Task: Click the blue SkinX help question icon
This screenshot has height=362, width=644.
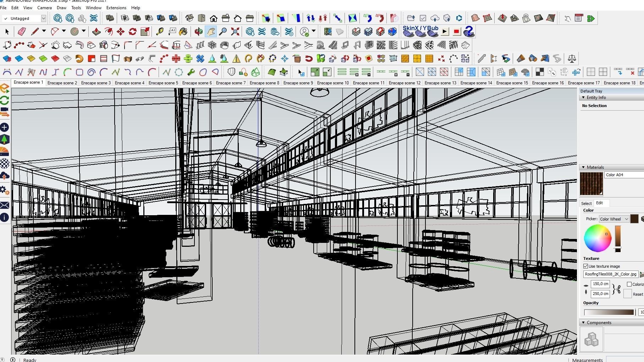Action: tap(469, 32)
